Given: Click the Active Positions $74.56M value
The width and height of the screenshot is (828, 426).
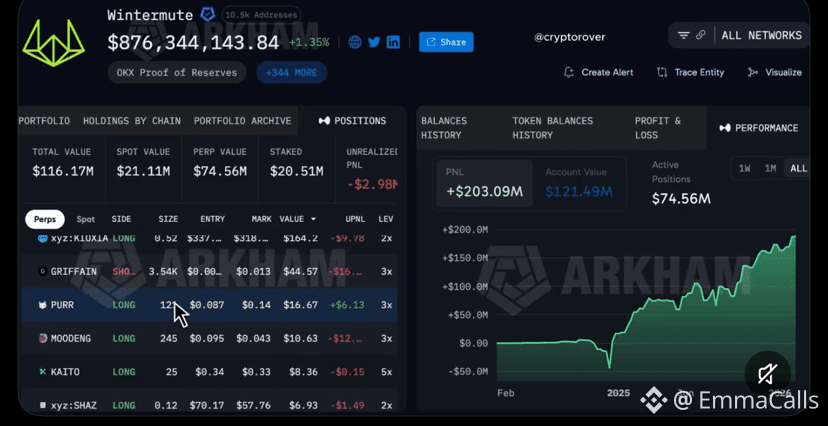Looking at the screenshot, I should (x=681, y=199).
